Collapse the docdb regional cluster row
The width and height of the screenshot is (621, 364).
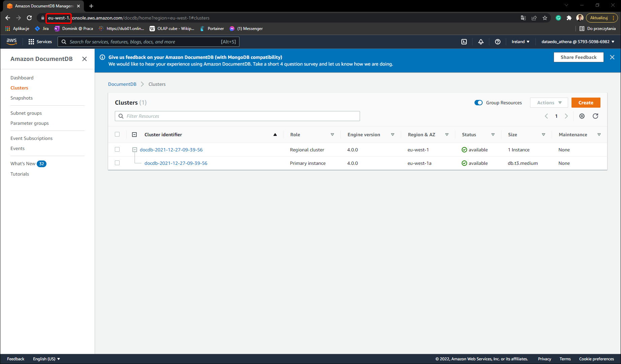134,149
